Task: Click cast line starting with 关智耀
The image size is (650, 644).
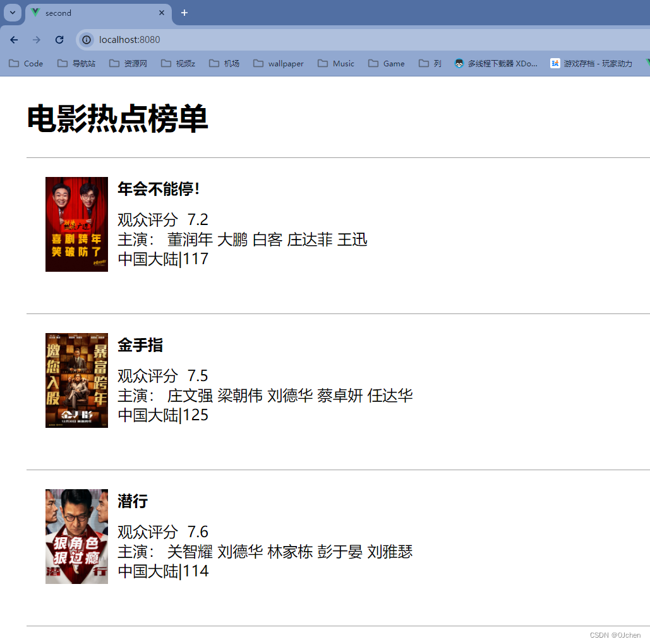Action: click(x=265, y=552)
